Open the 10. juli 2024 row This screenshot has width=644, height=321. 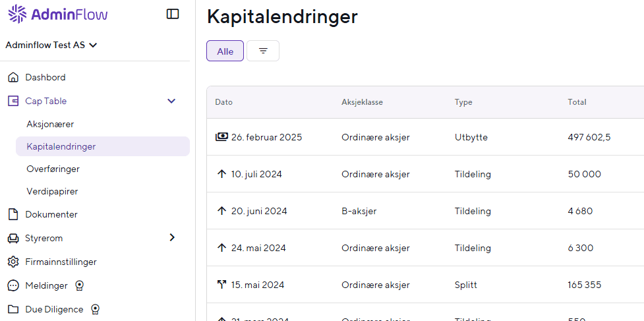coord(425,174)
